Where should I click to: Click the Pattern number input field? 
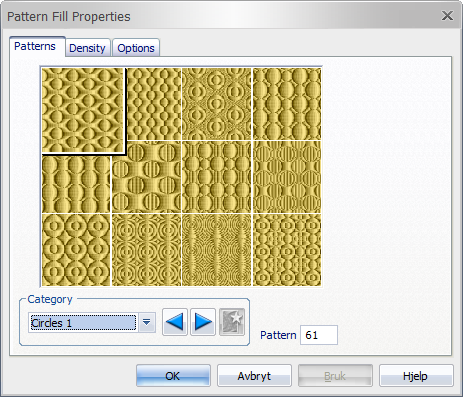pyautogui.click(x=319, y=335)
